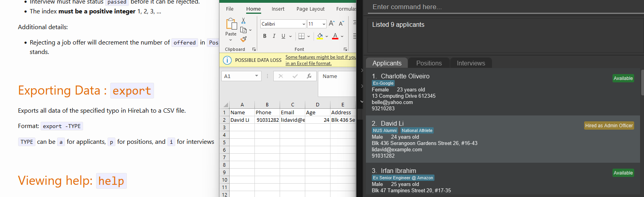Open the File menu in Excel
Image resolution: width=644 pixels, height=197 pixels.
click(x=230, y=9)
